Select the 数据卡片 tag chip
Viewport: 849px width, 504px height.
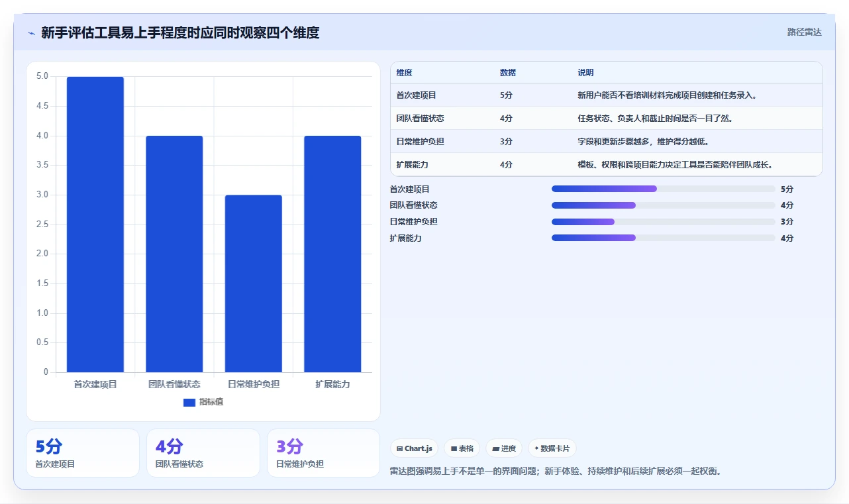pyautogui.click(x=552, y=448)
